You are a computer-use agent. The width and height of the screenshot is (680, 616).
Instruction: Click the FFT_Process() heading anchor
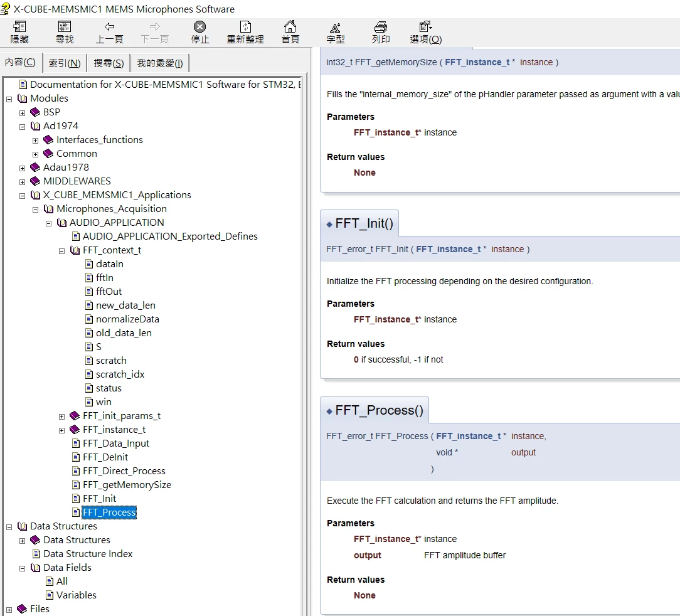pyautogui.click(x=329, y=411)
